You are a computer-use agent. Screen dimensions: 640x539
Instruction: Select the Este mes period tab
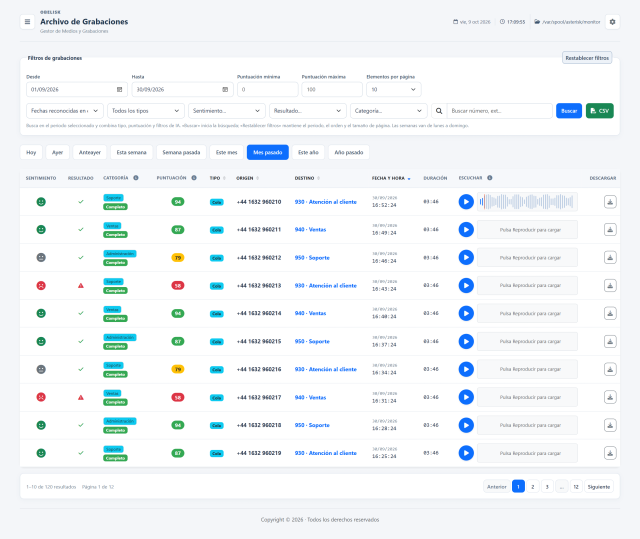227,152
